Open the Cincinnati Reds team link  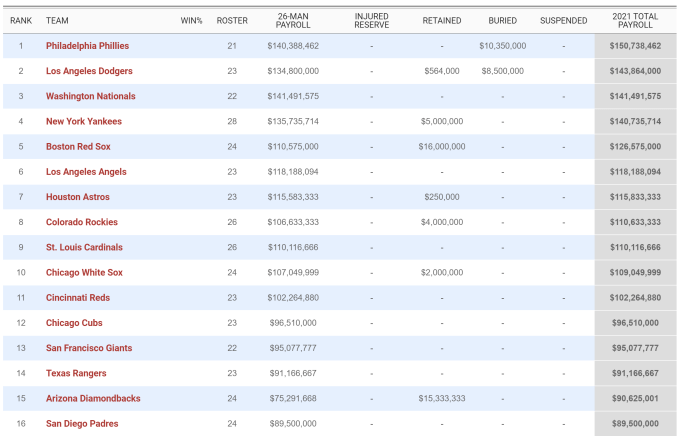(78, 298)
